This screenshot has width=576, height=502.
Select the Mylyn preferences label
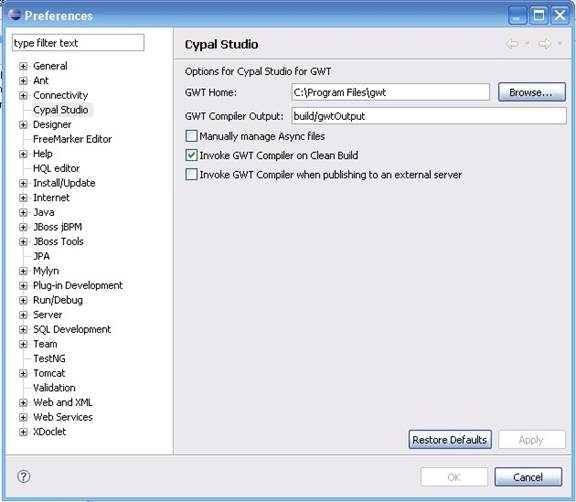[x=46, y=271]
